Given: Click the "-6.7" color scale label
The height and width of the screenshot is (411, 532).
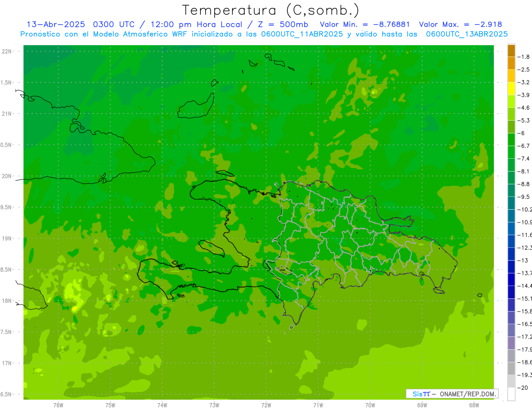Looking at the screenshot, I should pyautogui.click(x=524, y=146).
